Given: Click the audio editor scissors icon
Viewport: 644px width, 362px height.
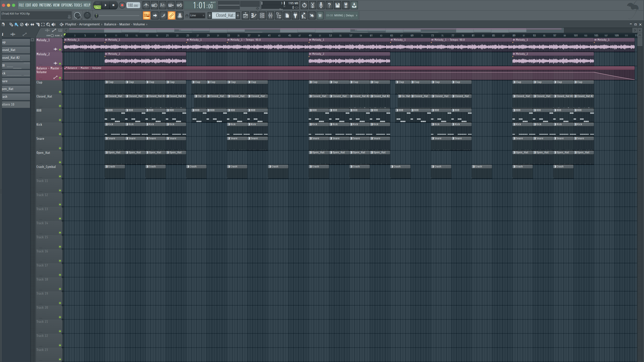Looking at the screenshot, I should click(312, 5).
